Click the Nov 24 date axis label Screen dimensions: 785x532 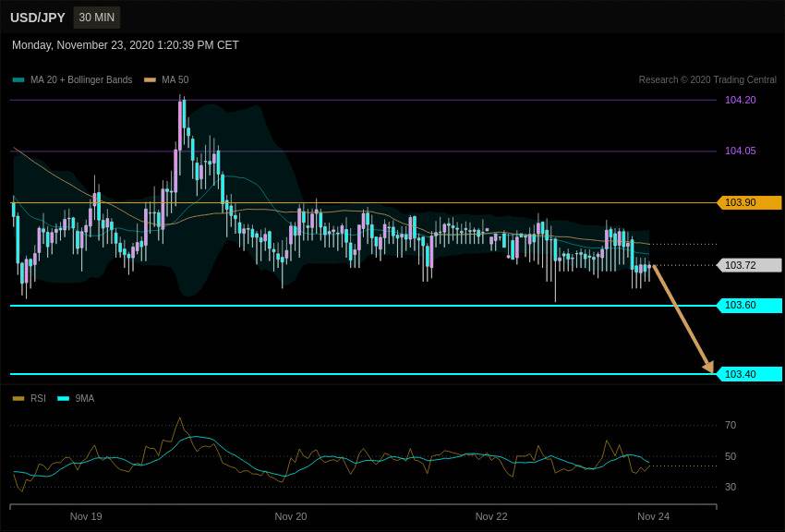pos(653,516)
